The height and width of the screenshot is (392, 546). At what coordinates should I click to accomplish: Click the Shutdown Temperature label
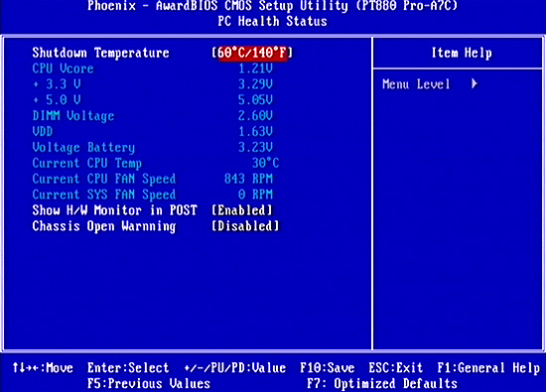click(100, 53)
